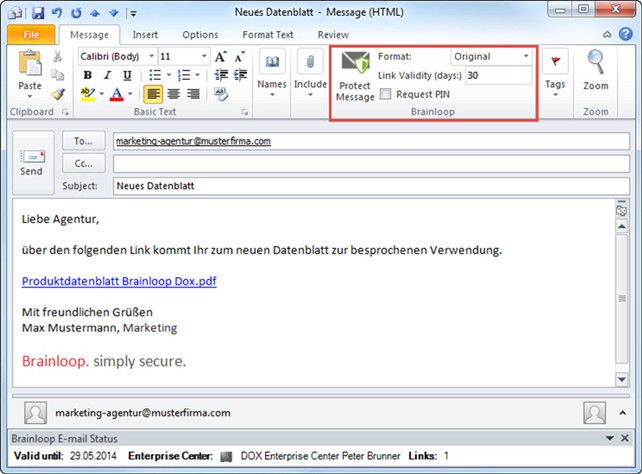642x474 pixels.
Task: Click the Cc... button
Action: (x=84, y=164)
